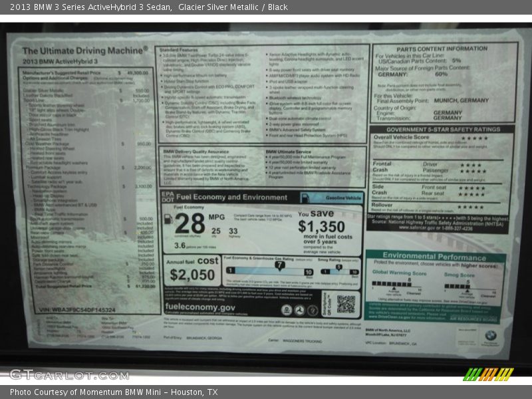
Task: Click the Environmental Performance header
Action: (434, 255)
